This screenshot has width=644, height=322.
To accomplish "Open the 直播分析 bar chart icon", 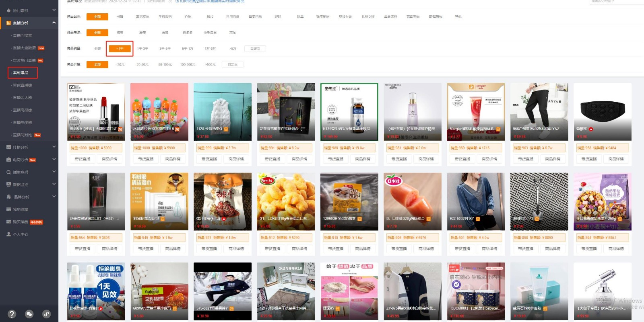I will click(x=8, y=23).
